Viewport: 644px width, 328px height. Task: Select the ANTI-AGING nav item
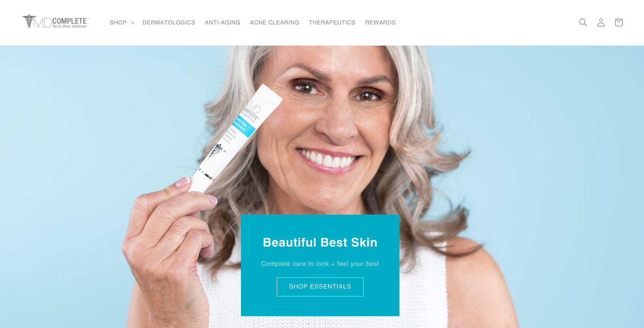[x=223, y=23]
